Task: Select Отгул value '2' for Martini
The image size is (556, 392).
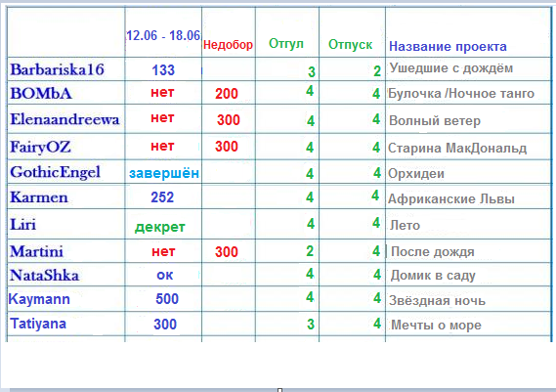Action: [310, 251]
